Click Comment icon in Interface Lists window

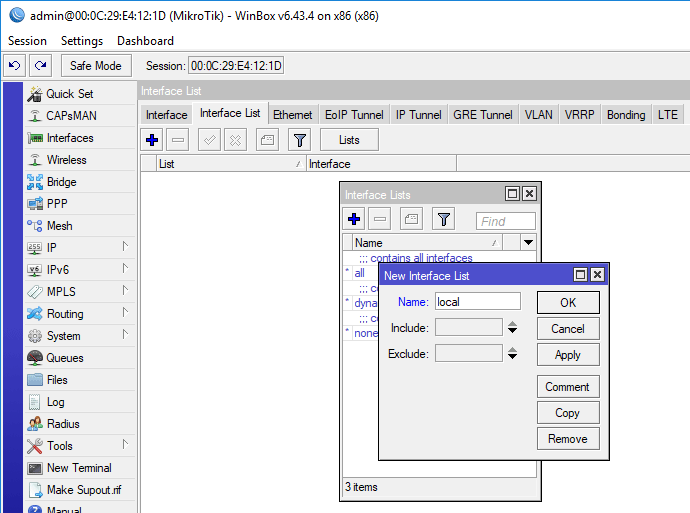tap(411, 219)
